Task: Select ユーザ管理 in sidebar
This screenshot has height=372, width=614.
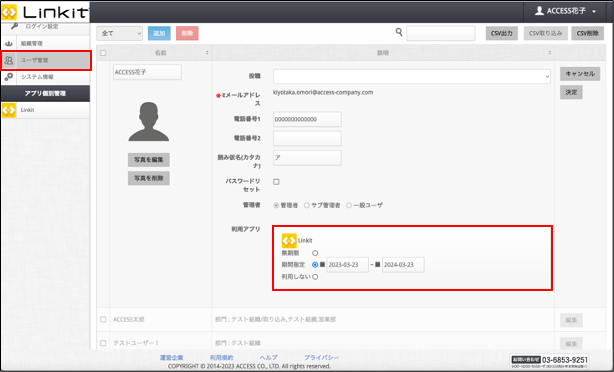Action: [x=46, y=60]
